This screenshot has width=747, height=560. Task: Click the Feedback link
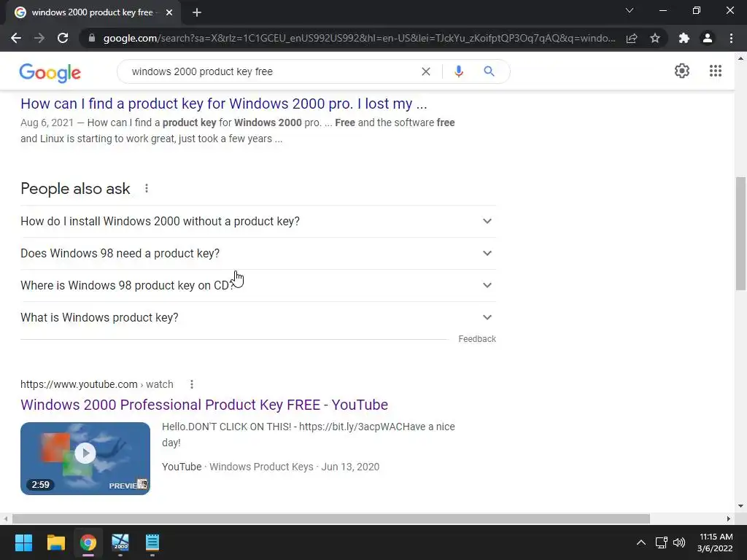477,339
